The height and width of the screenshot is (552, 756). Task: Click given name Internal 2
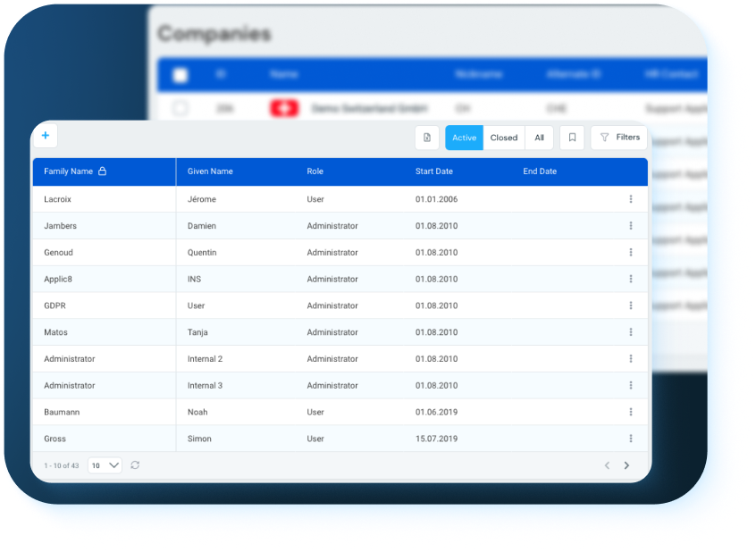[205, 359]
